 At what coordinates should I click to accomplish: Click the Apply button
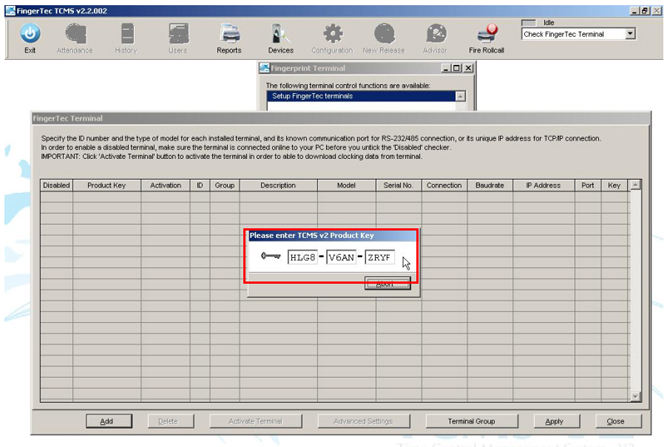point(556,421)
